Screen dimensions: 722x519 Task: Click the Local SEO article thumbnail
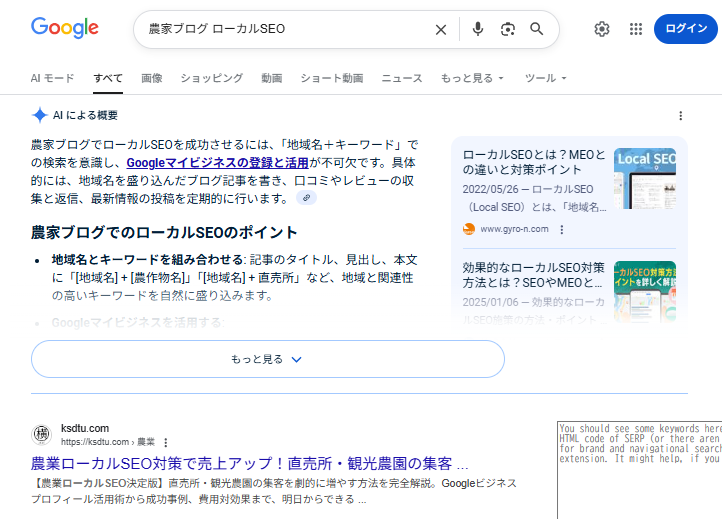[x=645, y=178]
